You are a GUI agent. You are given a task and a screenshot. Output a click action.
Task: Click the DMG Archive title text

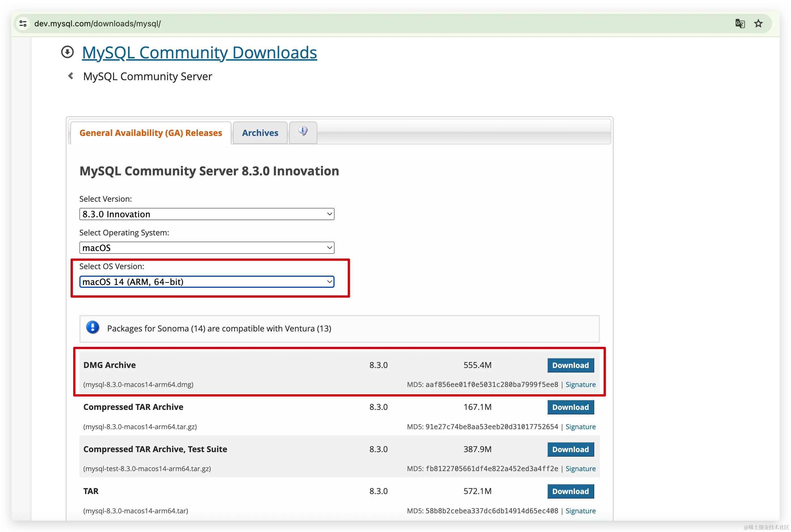pos(109,365)
